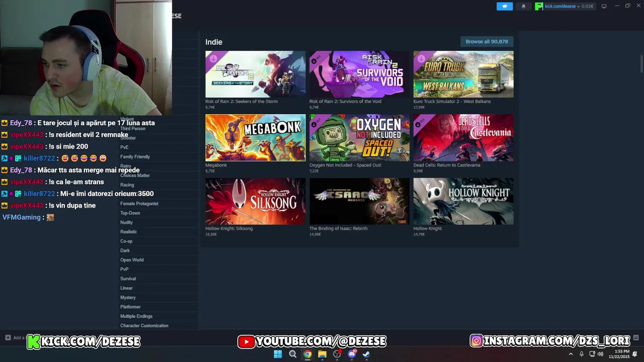Open the Steam notifications bell
Viewport: 644px width, 362px height.
(523, 6)
